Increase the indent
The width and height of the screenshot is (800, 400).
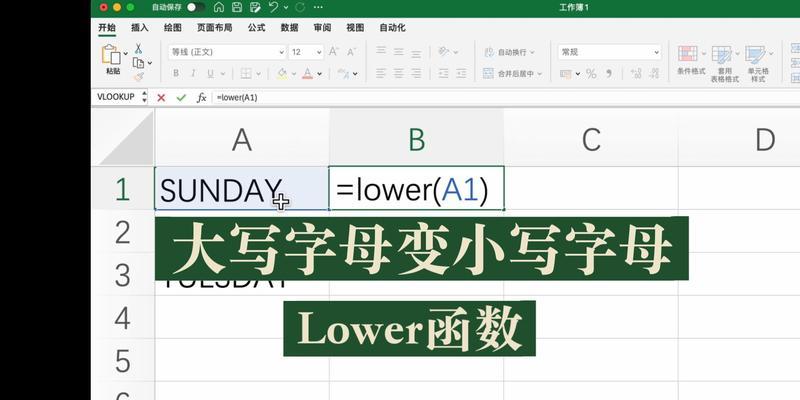[x=461, y=73]
